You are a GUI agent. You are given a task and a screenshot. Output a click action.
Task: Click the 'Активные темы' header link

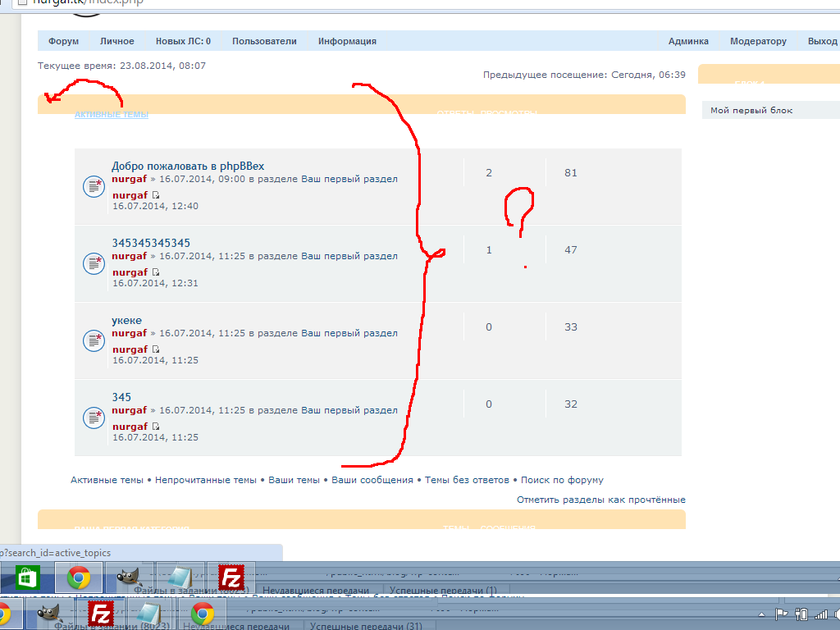tap(112, 115)
